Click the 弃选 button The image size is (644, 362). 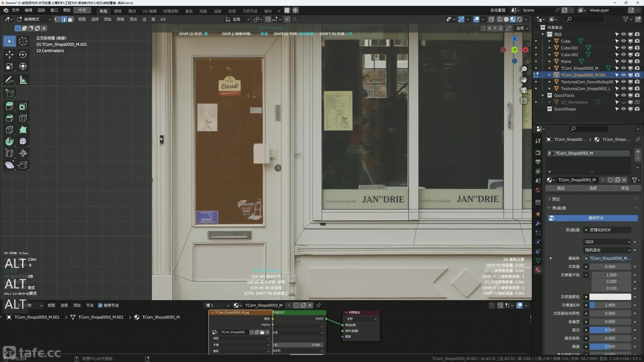625,188
